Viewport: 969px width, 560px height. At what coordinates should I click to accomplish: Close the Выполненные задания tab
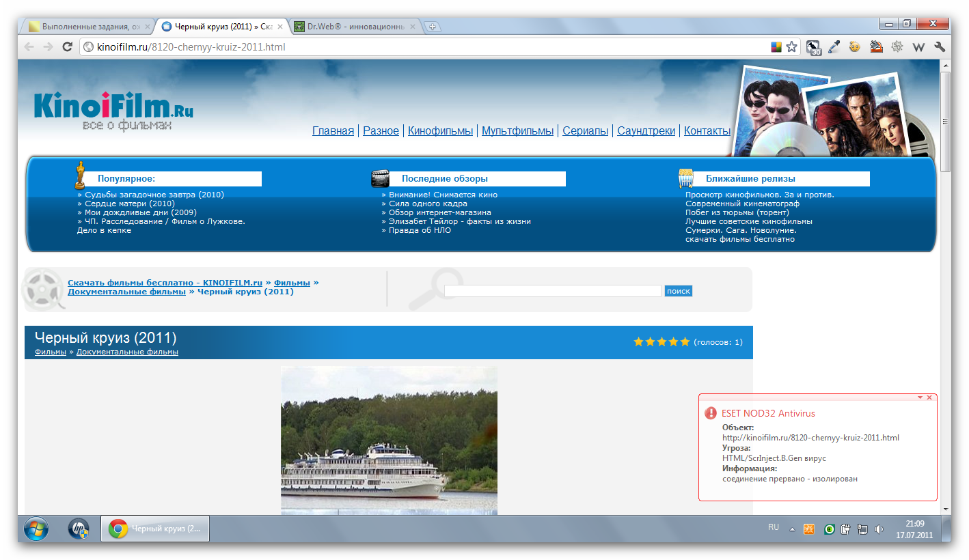[x=147, y=27]
